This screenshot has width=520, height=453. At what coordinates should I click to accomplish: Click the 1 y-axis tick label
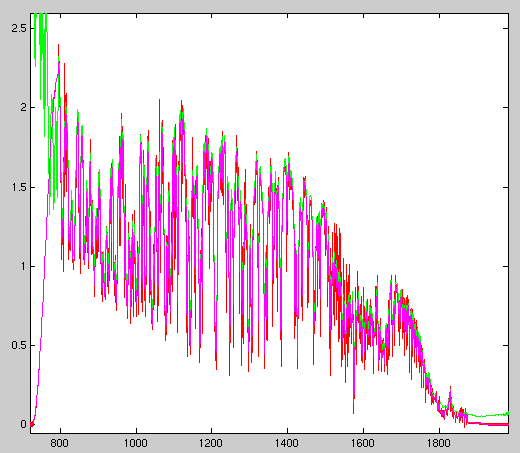pyautogui.click(x=24, y=266)
